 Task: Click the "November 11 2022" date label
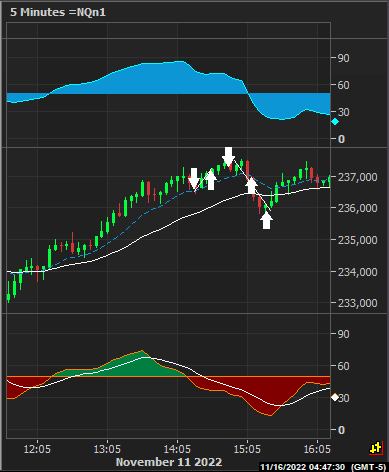169,462
